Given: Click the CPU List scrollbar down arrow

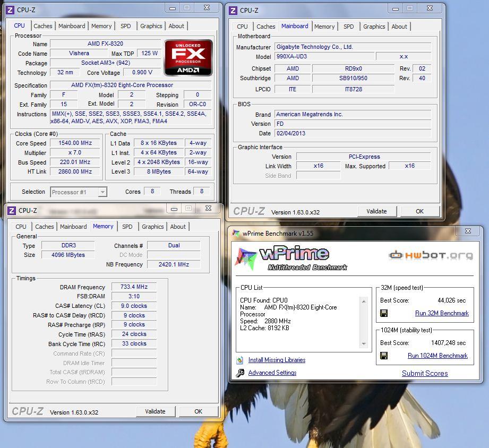Looking at the screenshot, I should pyautogui.click(x=364, y=343).
